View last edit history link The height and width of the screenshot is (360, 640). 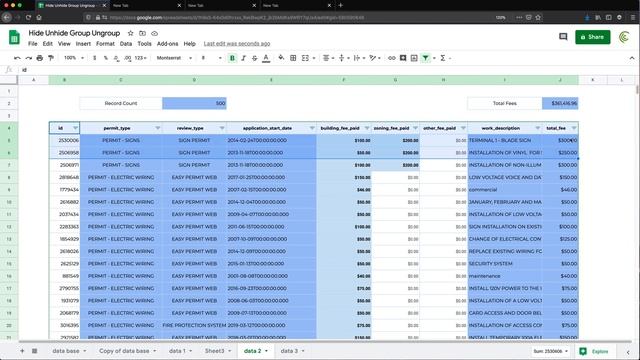pyautogui.click(x=237, y=44)
